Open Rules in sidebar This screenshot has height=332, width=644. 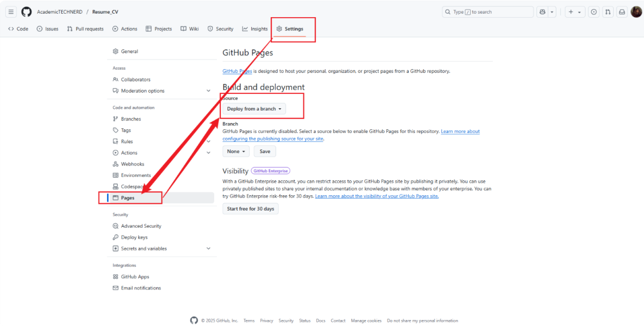point(127,141)
